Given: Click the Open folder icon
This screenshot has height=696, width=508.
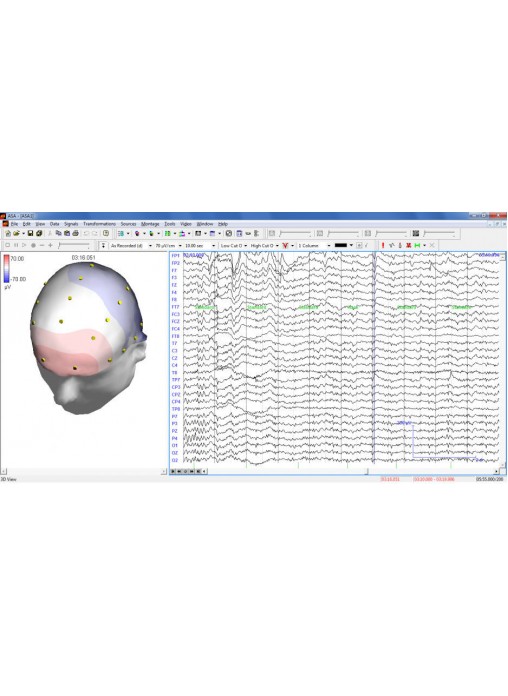Looking at the screenshot, I should point(16,233).
